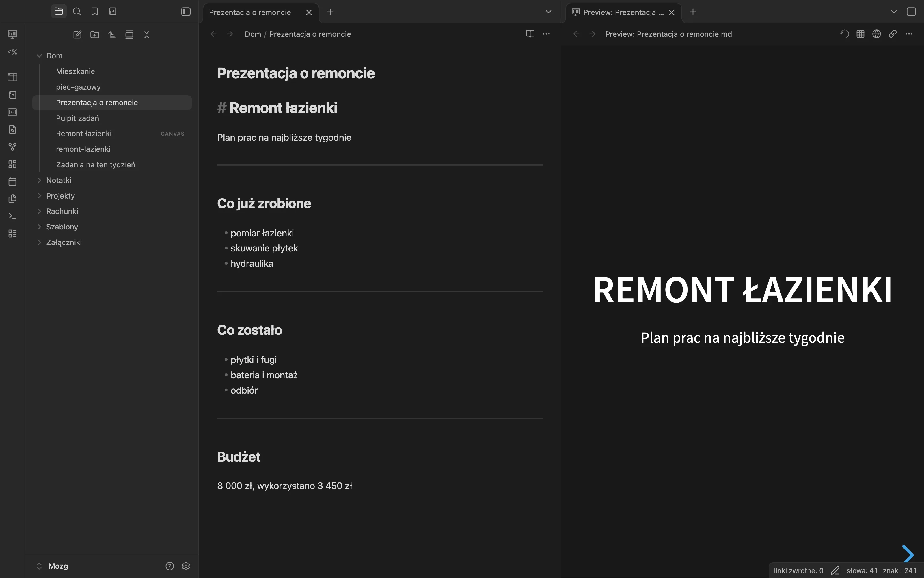Open Obsidian settings gear
The height and width of the screenshot is (578, 924).
(186, 566)
